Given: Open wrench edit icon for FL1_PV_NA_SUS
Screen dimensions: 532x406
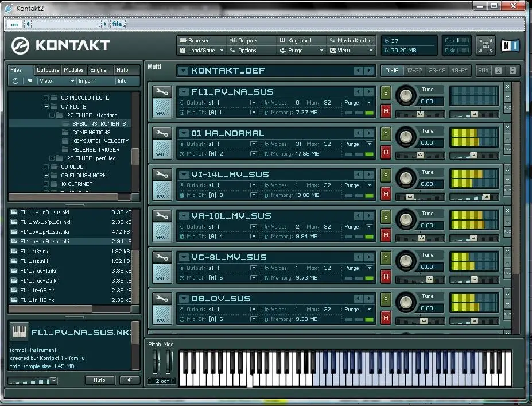Looking at the screenshot, I should click(162, 92).
